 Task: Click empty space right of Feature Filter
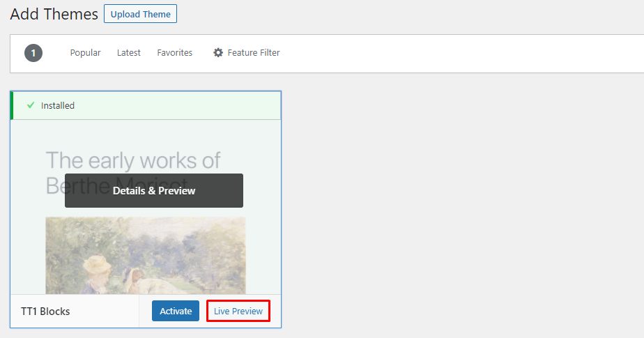pyautogui.click(x=453, y=53)
